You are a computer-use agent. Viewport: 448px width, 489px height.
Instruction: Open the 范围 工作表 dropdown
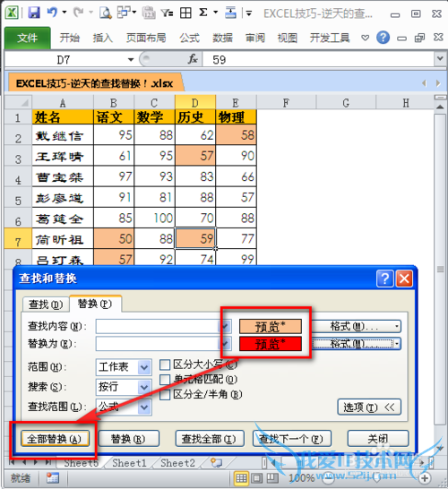click(144, 367)
